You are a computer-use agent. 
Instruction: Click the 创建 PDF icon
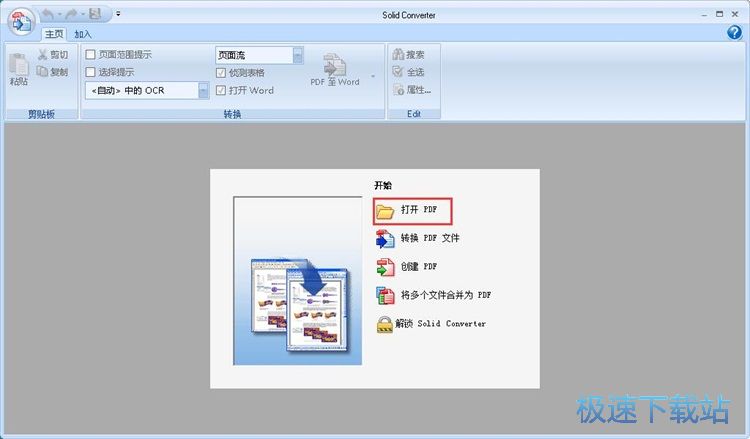click(385, 267)
